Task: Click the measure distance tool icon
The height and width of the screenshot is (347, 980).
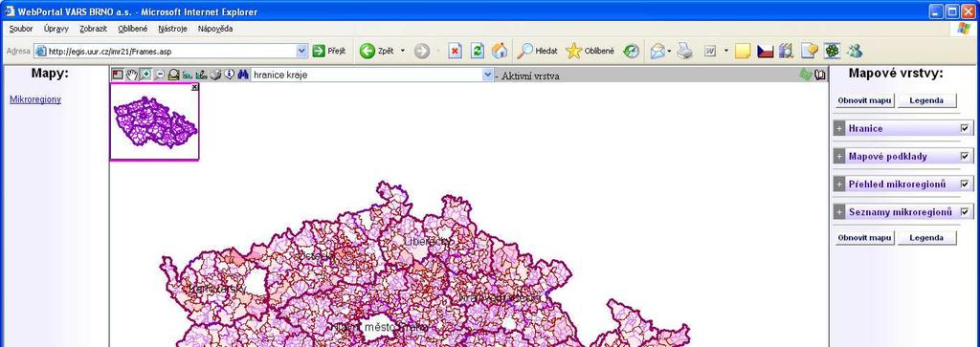Action: (x=187, y=75)
